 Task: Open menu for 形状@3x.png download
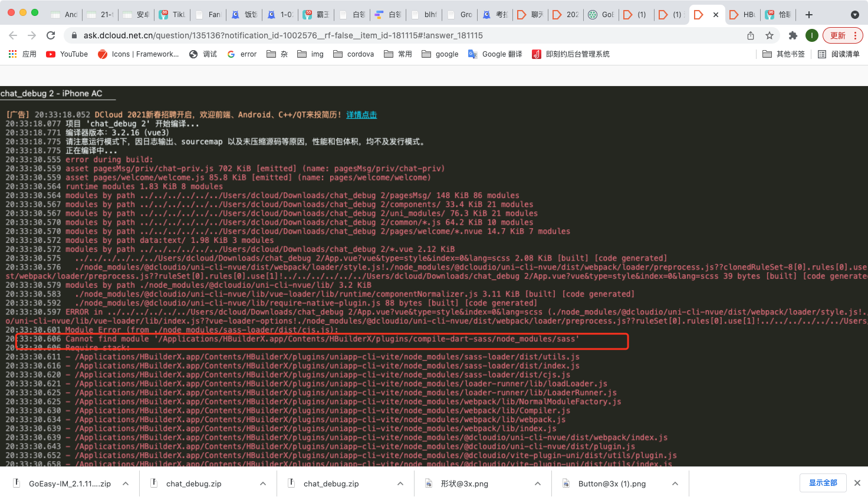click(x=538, y=483)
